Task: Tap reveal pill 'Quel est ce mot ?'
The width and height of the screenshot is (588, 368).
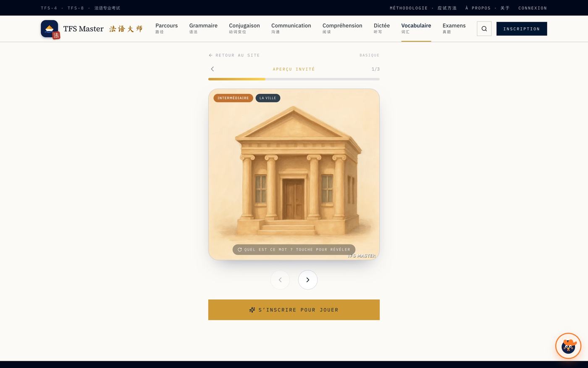Action: click(x=294, y=249)
